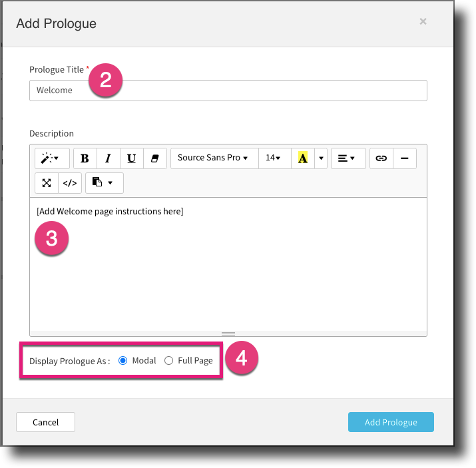Viewport: 476px width, 468px height.
Task: Toggle underline formatting
Action: point(132,158)
